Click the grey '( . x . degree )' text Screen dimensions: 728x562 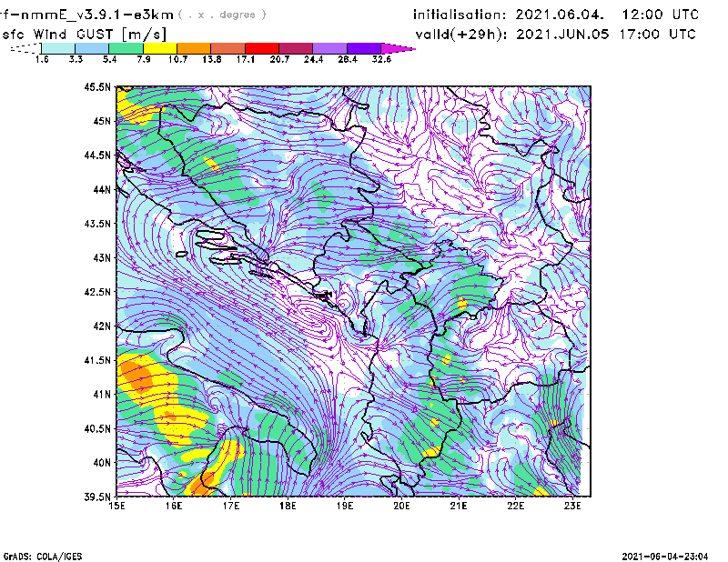point(222,15)
